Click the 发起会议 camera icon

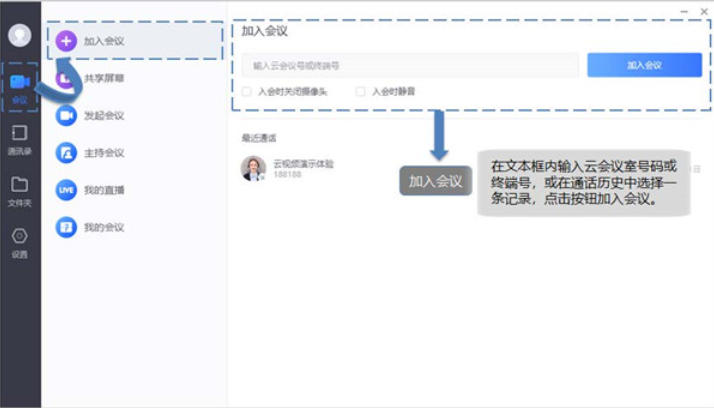click(x=66, y=115)
